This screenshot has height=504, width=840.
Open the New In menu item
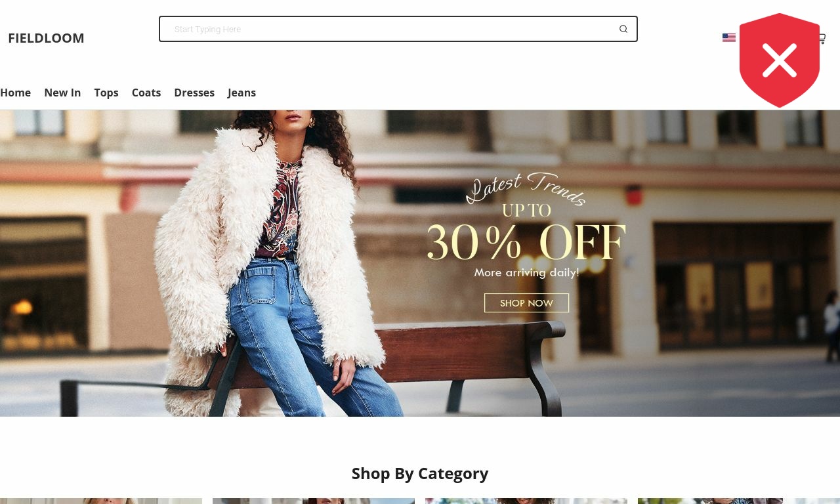click(62, 93)
